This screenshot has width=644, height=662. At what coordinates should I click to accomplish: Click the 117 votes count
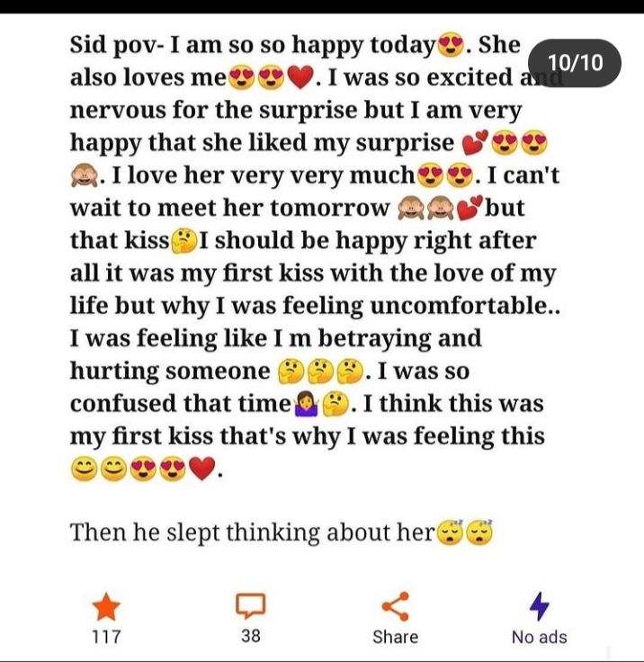tap(106, 637)
